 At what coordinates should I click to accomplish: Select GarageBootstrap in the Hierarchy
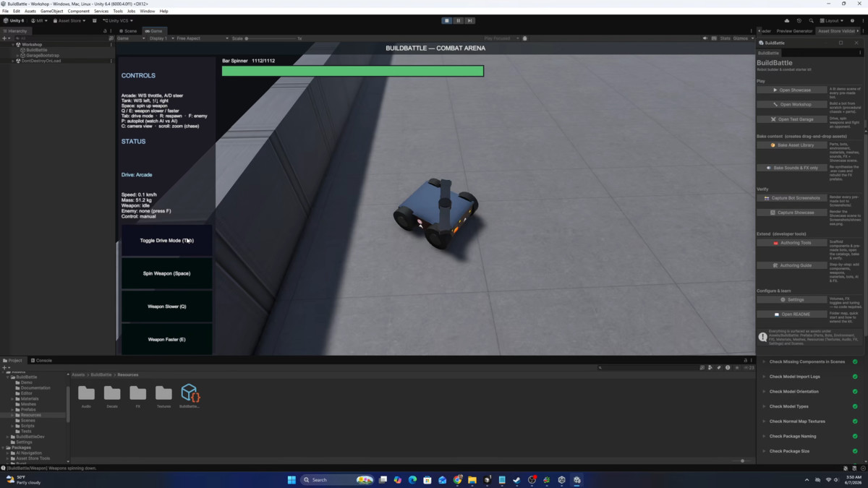[42, 56]
